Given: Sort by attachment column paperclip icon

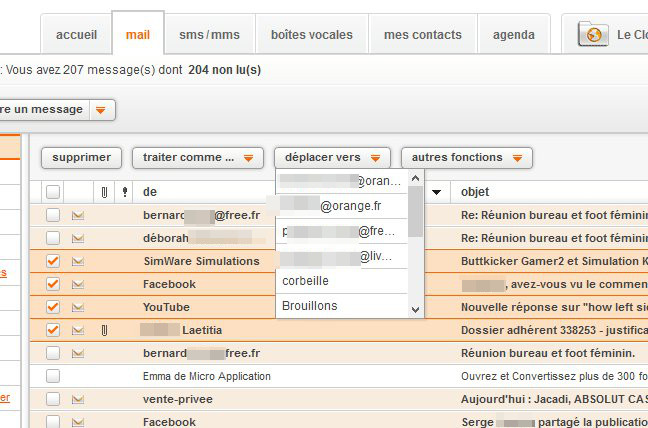Looking at the screenshot, I should [103, 191].
